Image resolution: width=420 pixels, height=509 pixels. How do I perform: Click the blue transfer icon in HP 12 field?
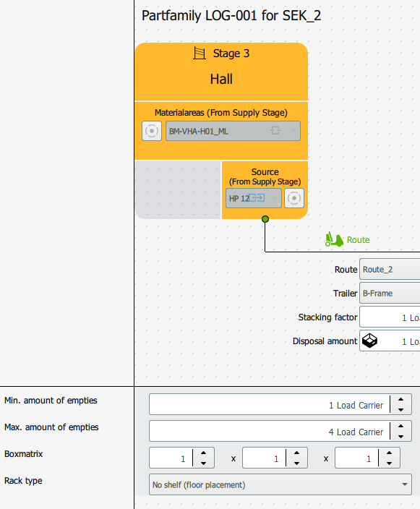(x=257, y=197)
